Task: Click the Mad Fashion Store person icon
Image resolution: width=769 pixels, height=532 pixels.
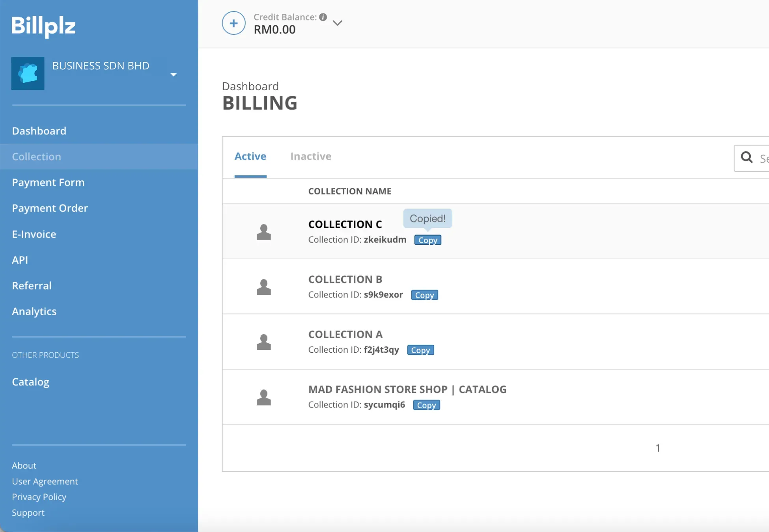Action: 264,397
